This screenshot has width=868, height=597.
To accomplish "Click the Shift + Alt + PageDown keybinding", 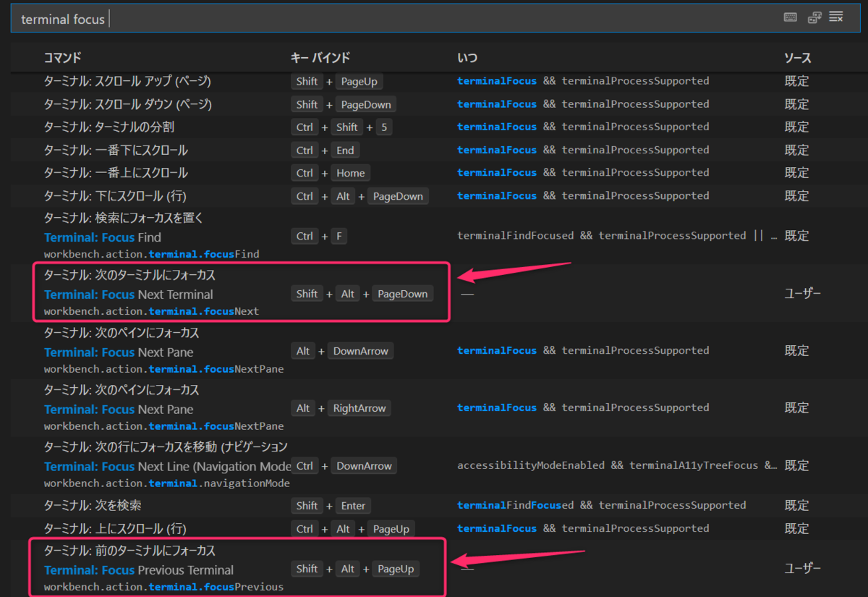I will 362,294.
